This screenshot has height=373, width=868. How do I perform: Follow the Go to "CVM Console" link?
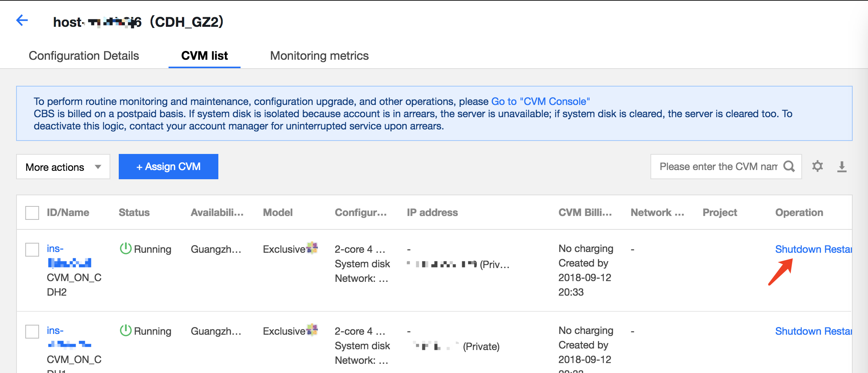tap(540, 101)
